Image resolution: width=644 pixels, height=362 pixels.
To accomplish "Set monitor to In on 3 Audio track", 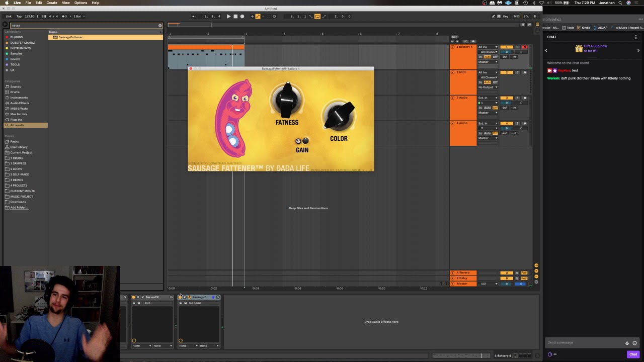I will coord(480,108).
